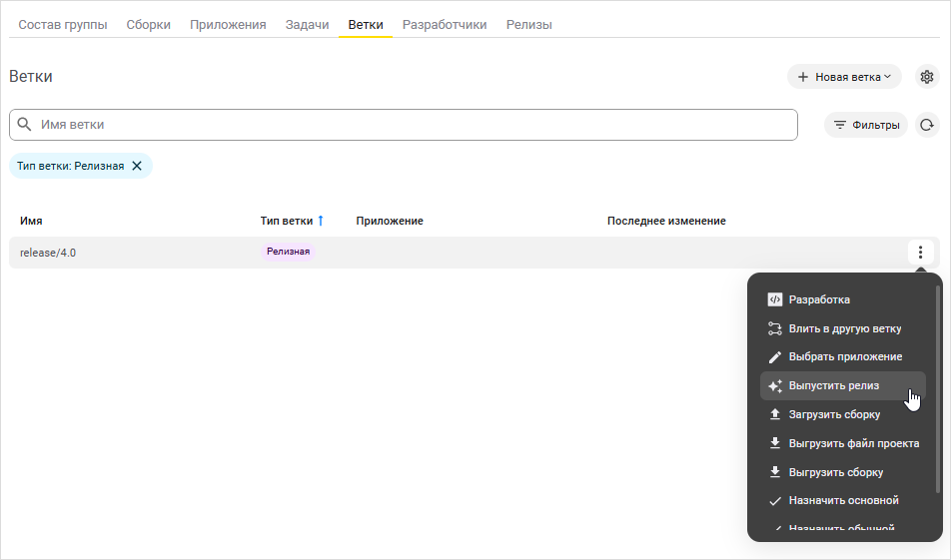This screenshot has width=951, height=560.
Task: Go to the Приложения tab
Action: coord(228,25)
